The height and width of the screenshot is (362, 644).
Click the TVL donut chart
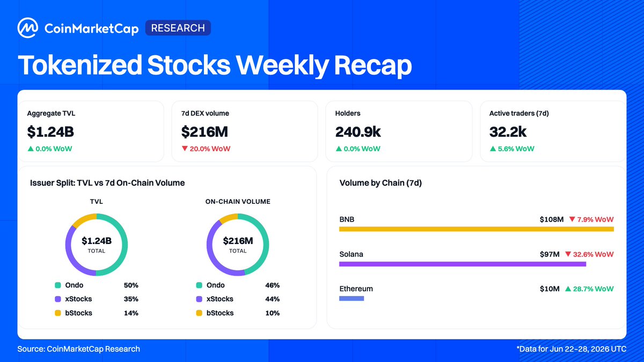tap(97, 245)
